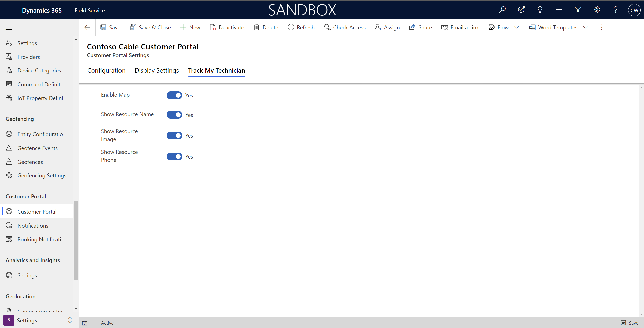Click the Save button

tap(110, 27)
